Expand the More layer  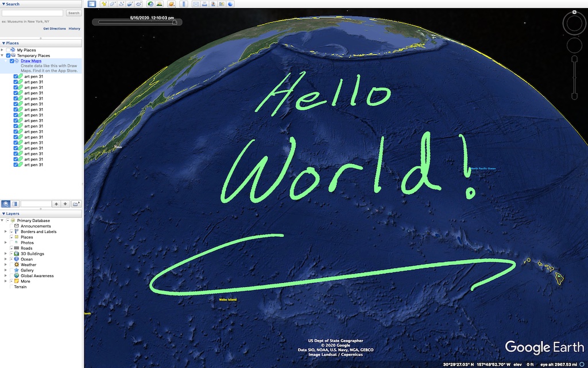tap(6, 281)
